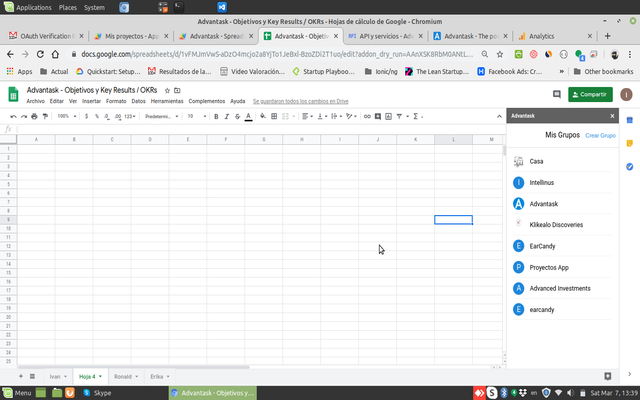
Task: Select the Intellinus group
Action: [562, 182]
